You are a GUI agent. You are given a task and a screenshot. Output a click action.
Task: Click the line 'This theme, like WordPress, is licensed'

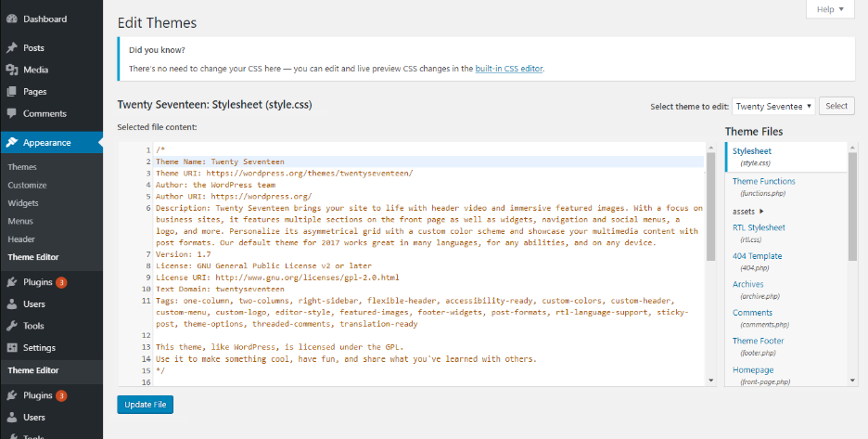click(279, 347)
